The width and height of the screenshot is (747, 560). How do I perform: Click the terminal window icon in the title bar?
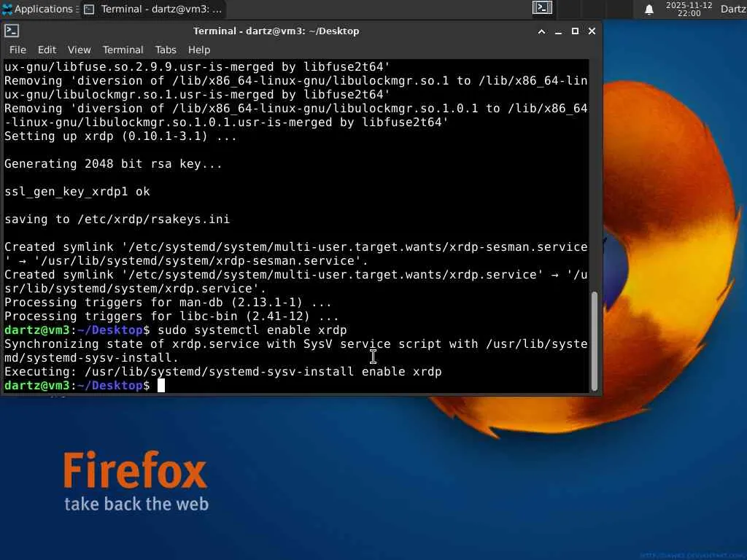point(12,31)
